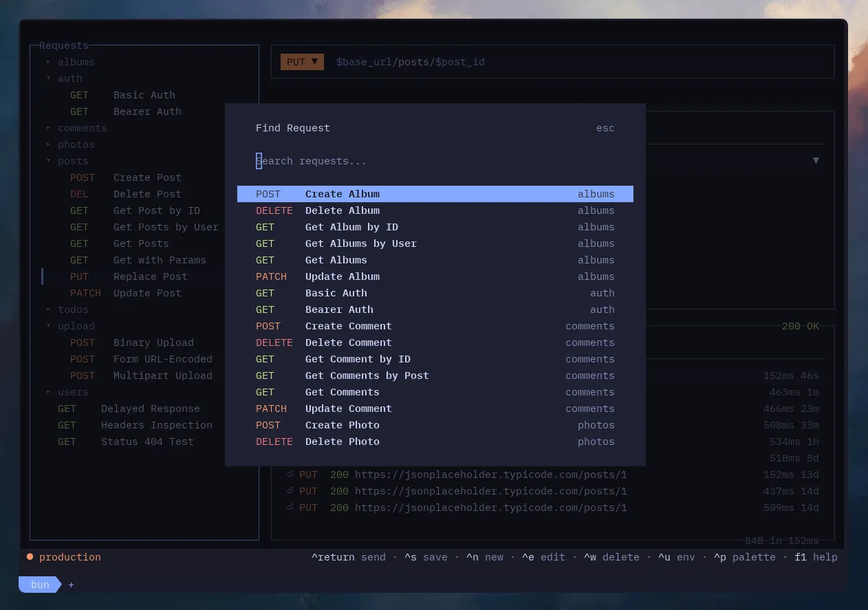
Task: Collapse the auth folder in sidebar
Action: (x=64, y=78)
